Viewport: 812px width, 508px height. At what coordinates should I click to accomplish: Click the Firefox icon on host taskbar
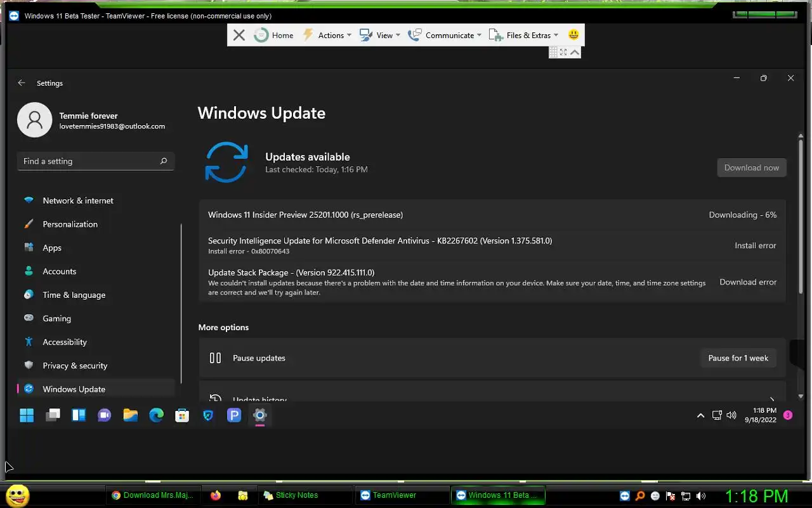pos(216,495)
